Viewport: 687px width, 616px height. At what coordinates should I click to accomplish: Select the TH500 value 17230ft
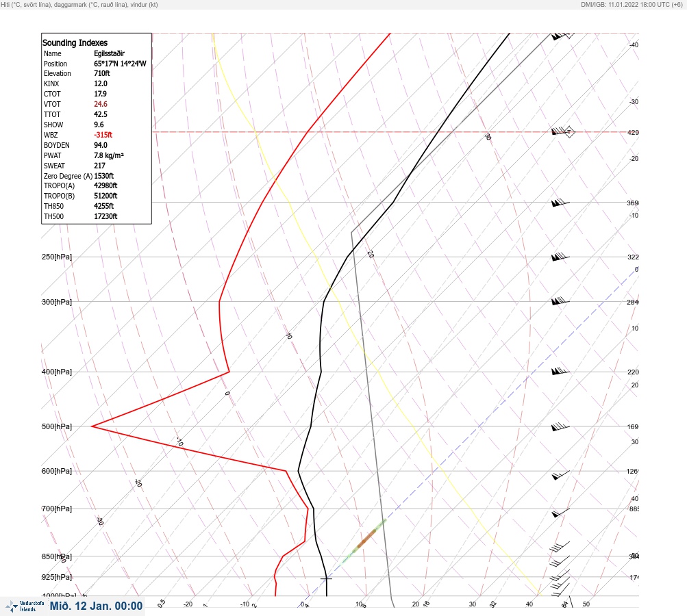click(x=105, y=216)
